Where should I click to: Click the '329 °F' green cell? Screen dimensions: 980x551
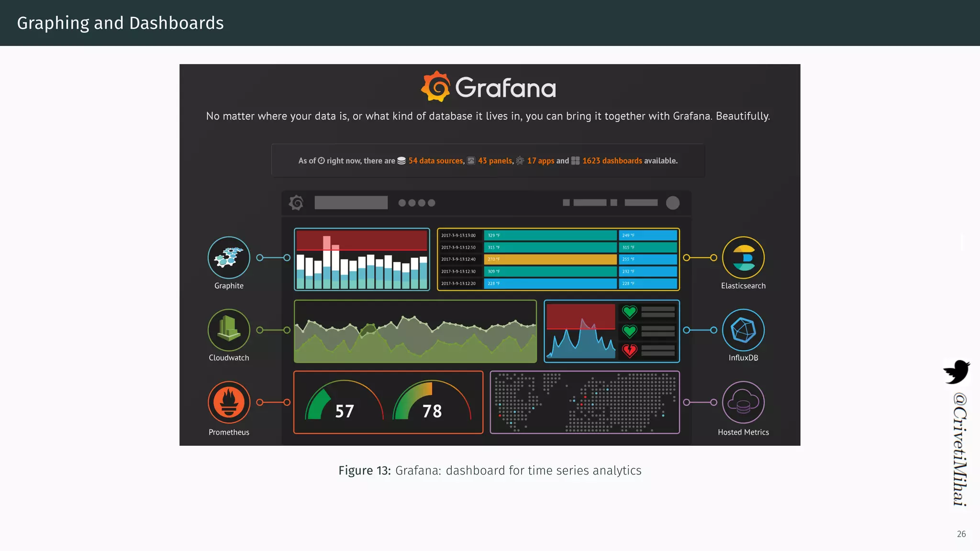[550, 235]
